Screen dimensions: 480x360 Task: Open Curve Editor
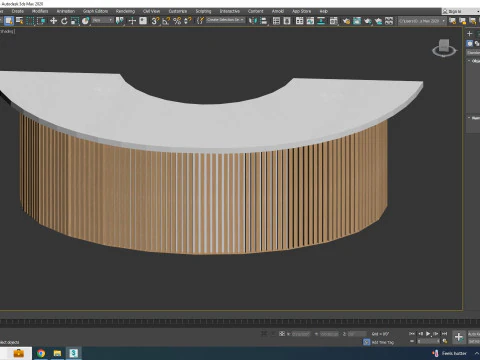(x=310, y=21)
